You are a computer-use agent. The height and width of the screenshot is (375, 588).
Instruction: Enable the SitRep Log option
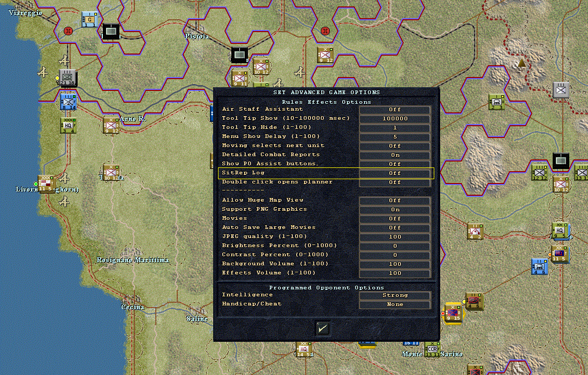(395, 173)
